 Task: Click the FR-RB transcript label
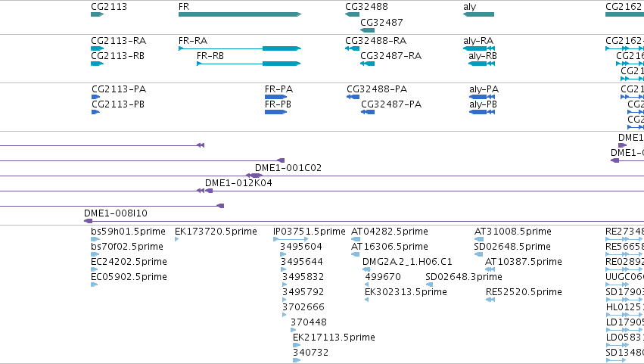tap(210, 56)
